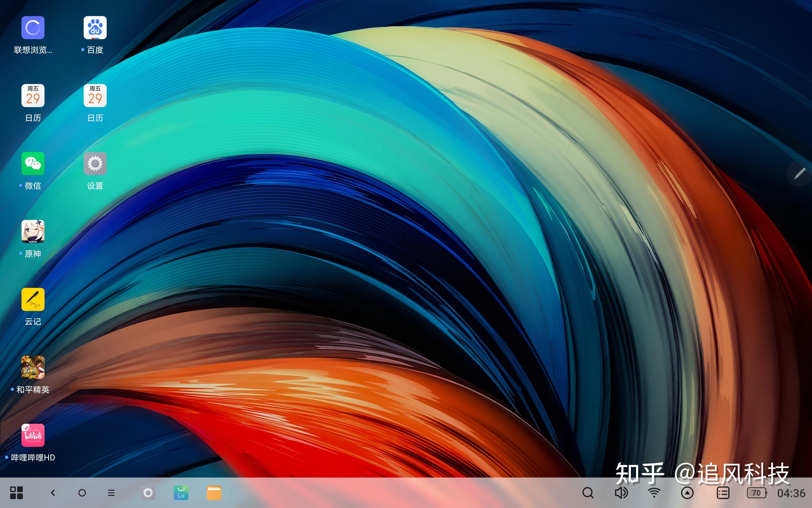This screenshot has height=508, width=812.
Task: Open the desktop Settings gear icon
Action: (x=95, y=164)
